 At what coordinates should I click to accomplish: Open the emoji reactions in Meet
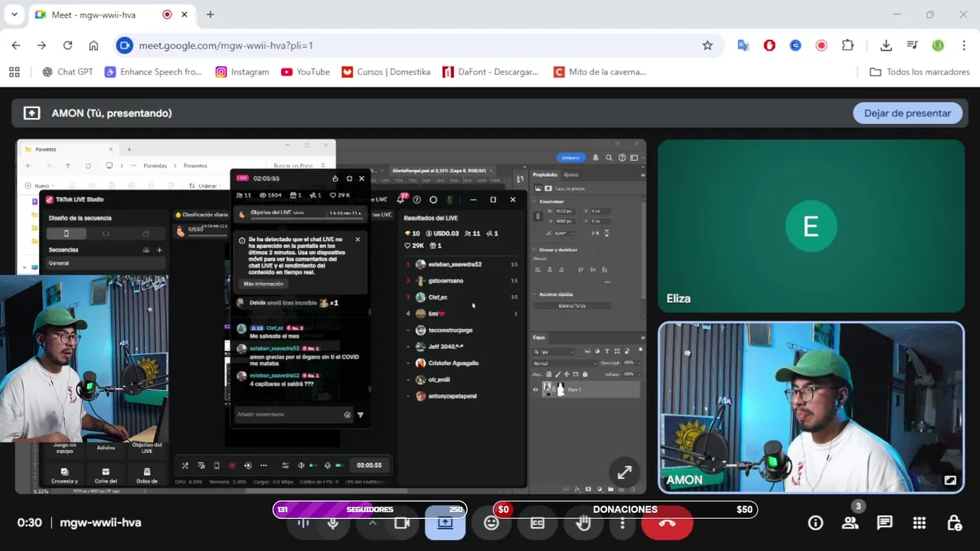point(491,523)
